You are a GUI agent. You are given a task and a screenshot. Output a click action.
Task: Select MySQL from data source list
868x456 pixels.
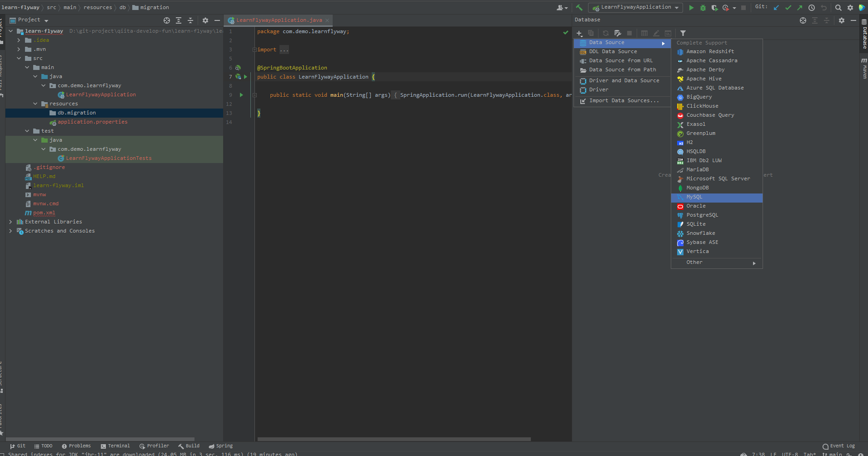click(717, 198)
